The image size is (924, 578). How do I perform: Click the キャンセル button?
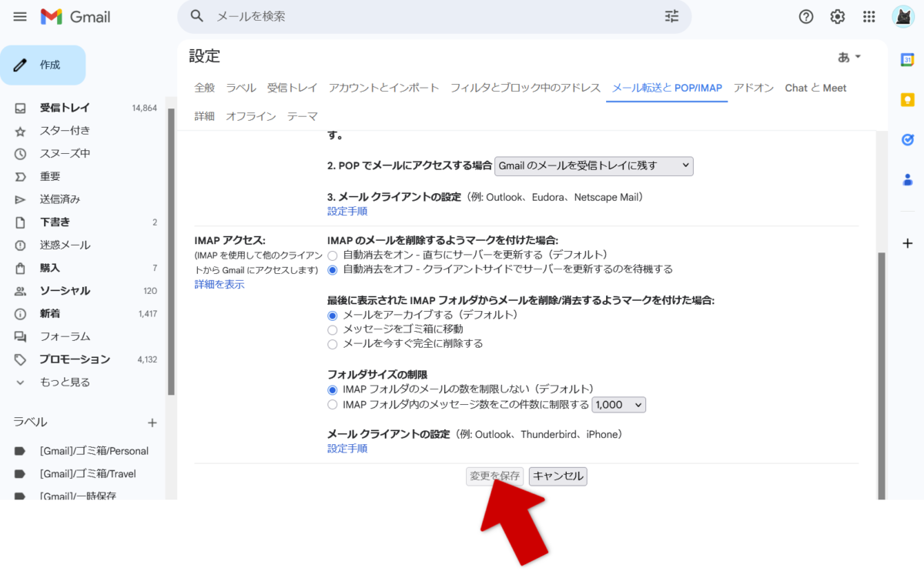coord(558,476)
